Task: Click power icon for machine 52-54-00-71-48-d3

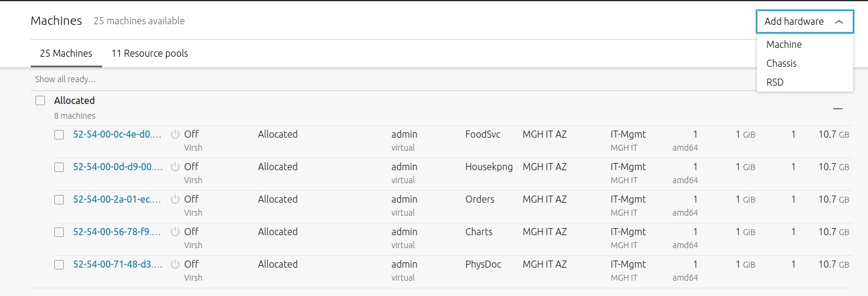Action: point(175,265)
